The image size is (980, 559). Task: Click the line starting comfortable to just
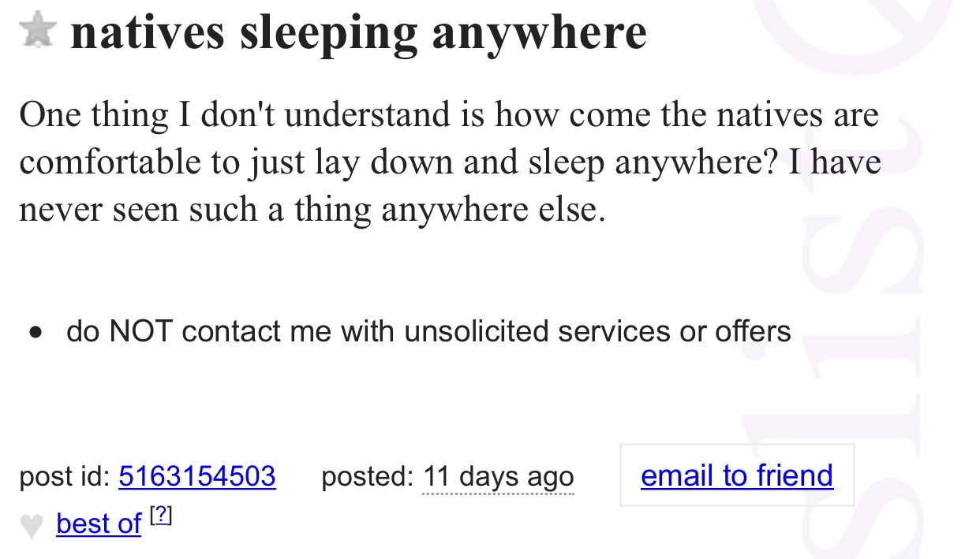450,162
